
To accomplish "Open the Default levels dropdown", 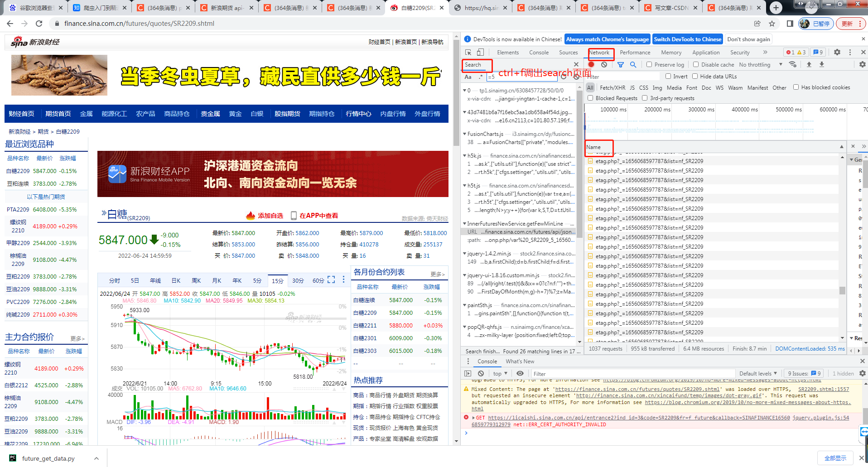I will tap(758, 374).
